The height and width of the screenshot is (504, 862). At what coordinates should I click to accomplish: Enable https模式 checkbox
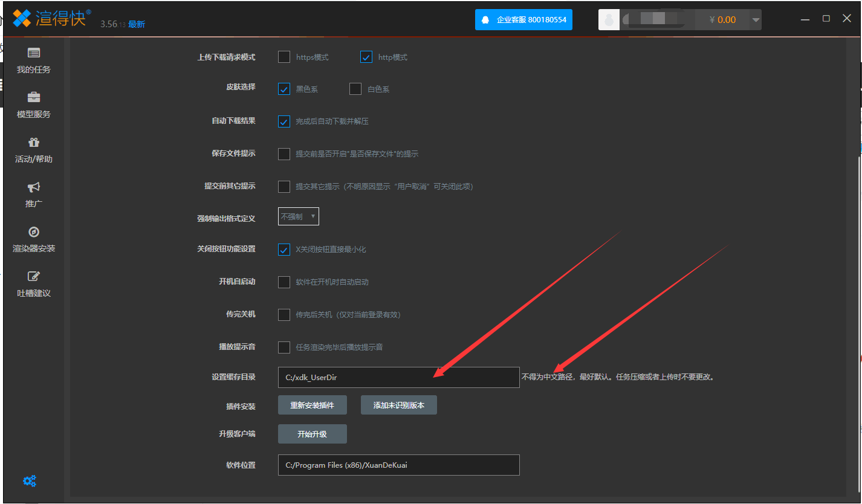(284, 57)
